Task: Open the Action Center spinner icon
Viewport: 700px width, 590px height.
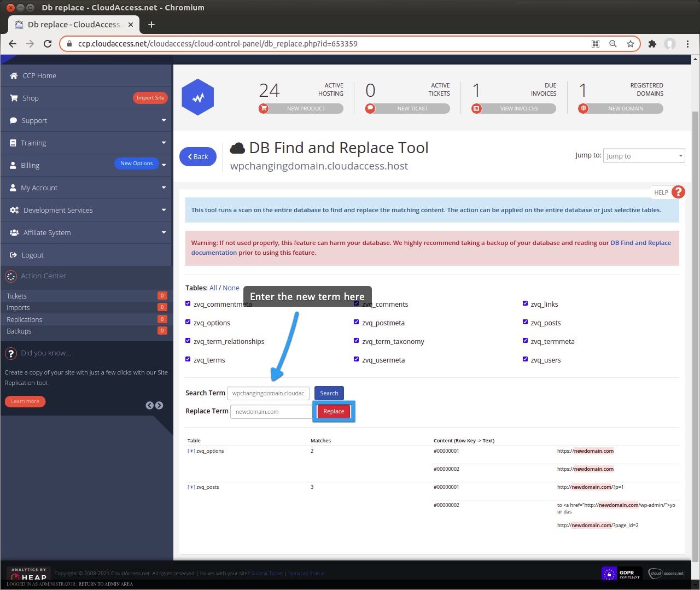Action: (x=11, y=276)
